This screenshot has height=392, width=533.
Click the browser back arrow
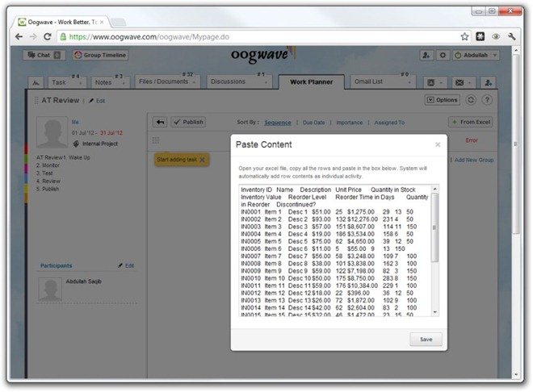(19, 36)
